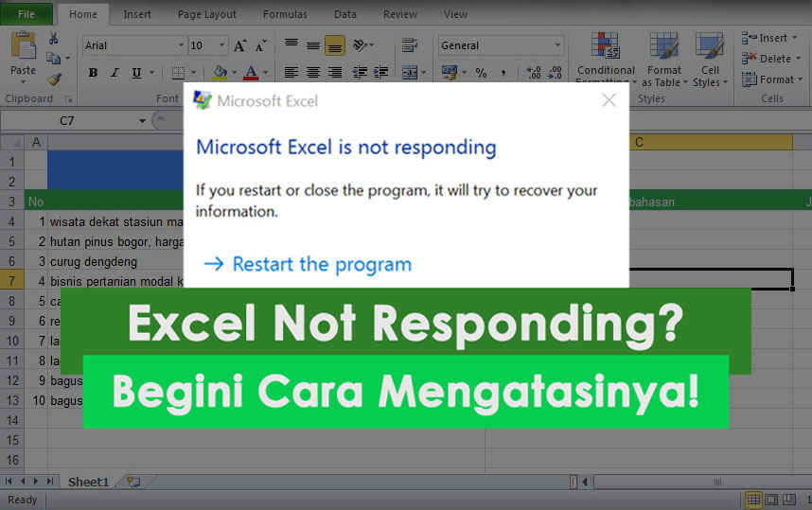812x510 pixels.
Task: Click Decrease Decimal icon
Action: tap(556, 73)
